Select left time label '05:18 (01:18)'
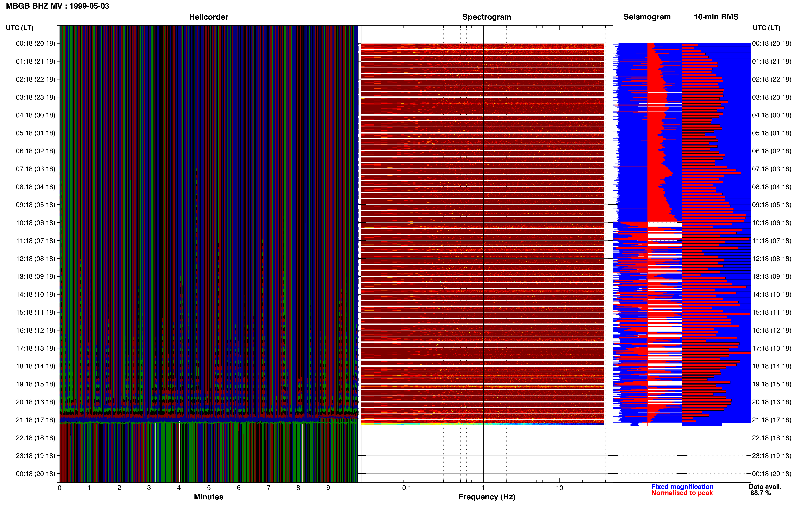812x508 pixels. [36, 133]
